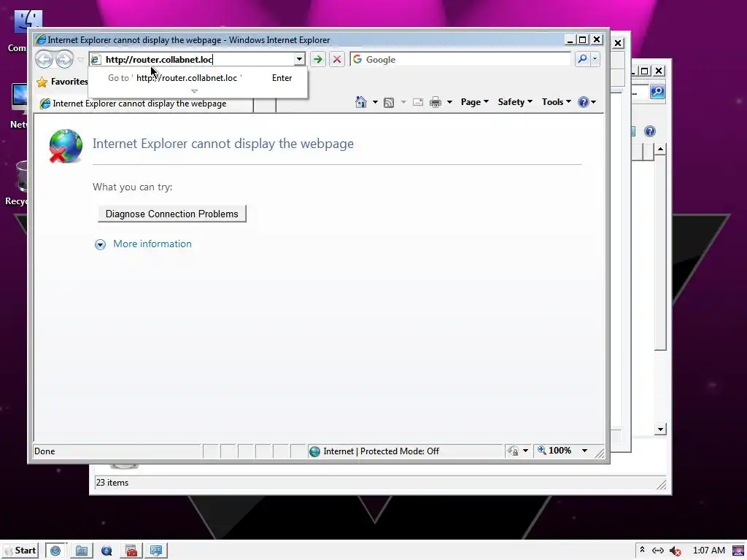Click the monitor taskbar icon
747x560 pixels.
pyautogui.click(x=156, y=551)
